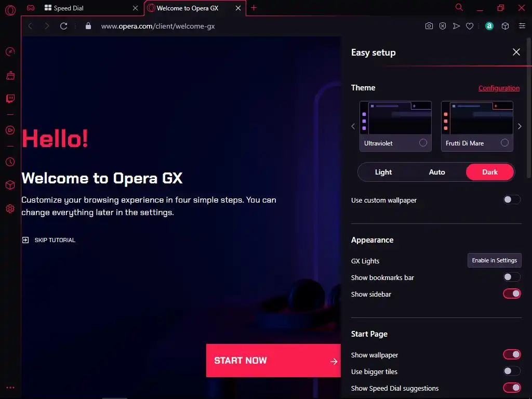
Task: Select the Welcome to Opera GX tab
Action: (195, 8)
